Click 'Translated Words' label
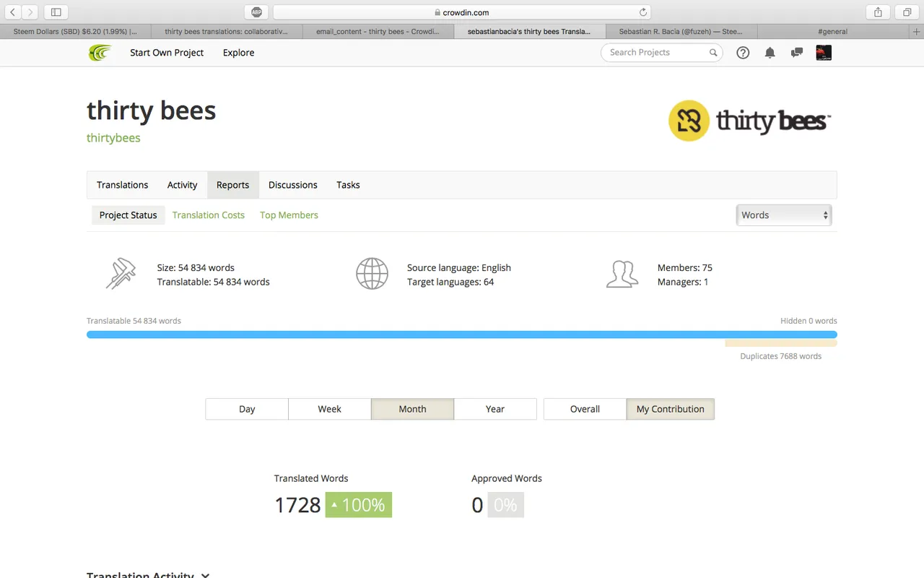 [311, 478]
